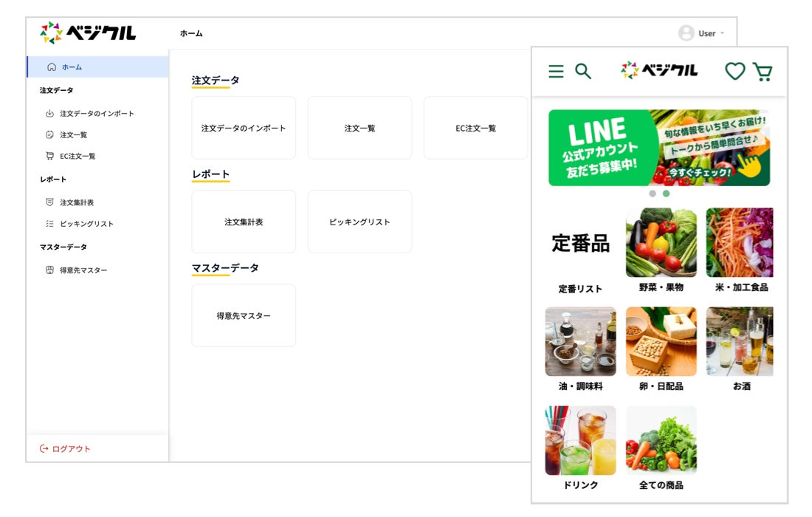Click the マスターデータ section label in sidebar

tap(63, 247)
